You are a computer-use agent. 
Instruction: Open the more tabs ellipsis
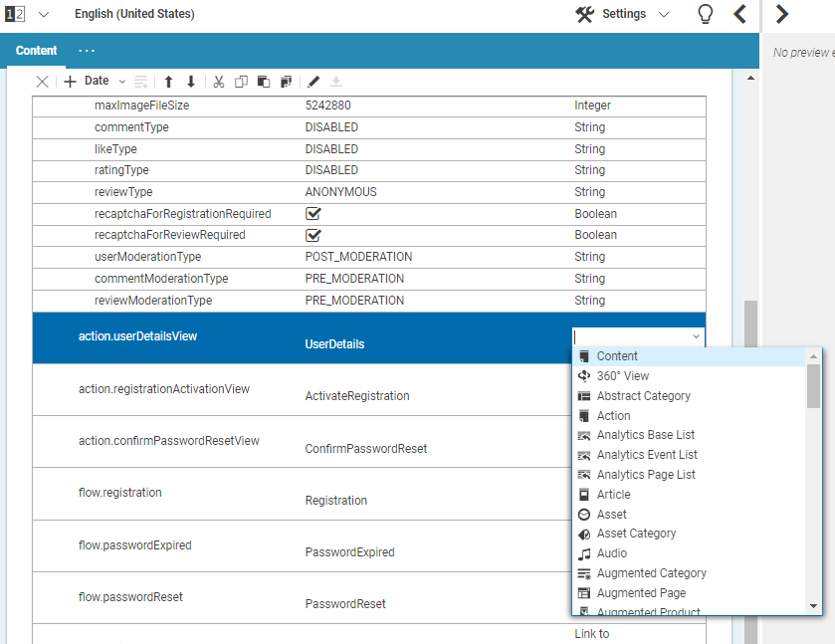coord(87,51)
